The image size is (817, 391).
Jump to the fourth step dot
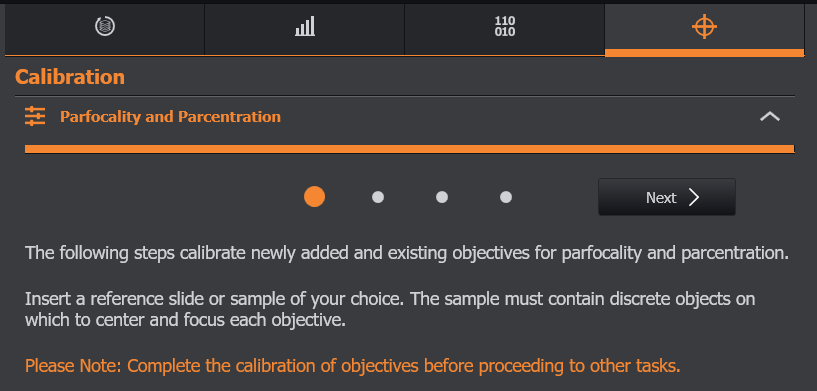click(506, 197)
